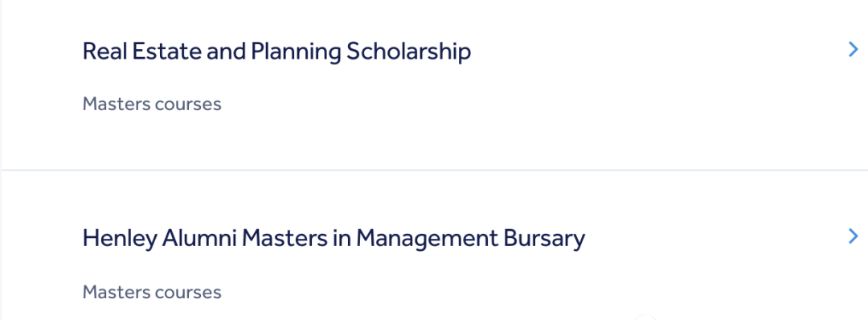Click the 'Henley Alumni' text in the lower heading

(x=159, y=239)
